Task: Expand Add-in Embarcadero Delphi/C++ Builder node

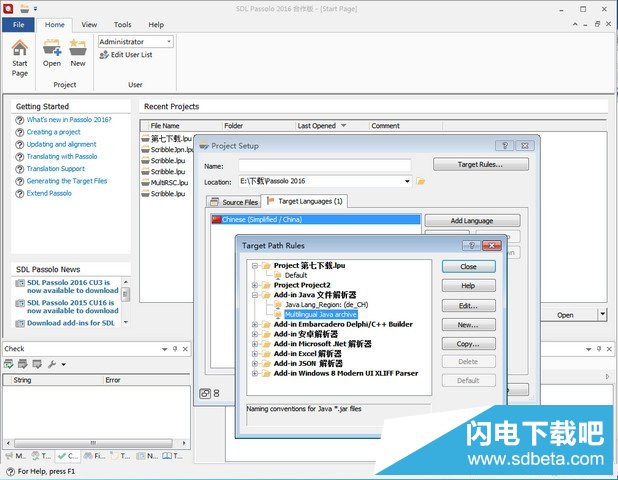Action: pos(255,324)
